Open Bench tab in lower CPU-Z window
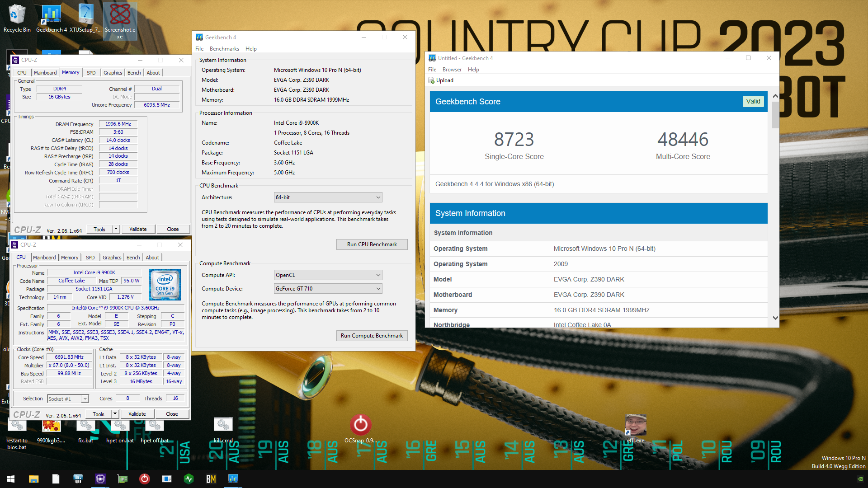868x488 pixels. click(x=133, y=258)
